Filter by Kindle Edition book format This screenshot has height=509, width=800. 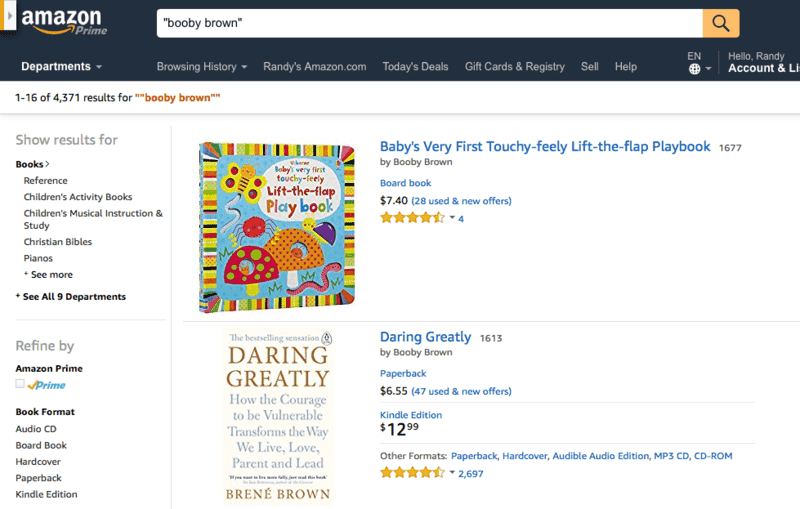pos(46,494)
